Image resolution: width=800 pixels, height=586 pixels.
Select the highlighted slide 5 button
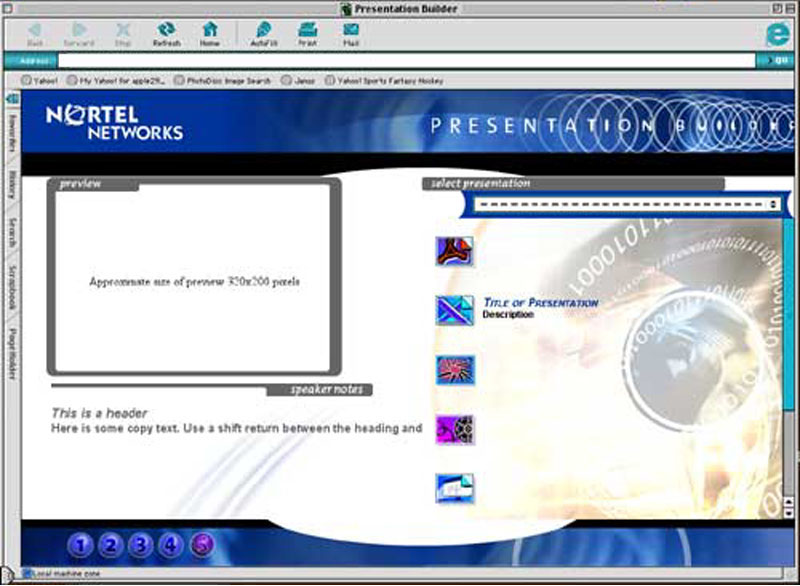click(202, 545)
